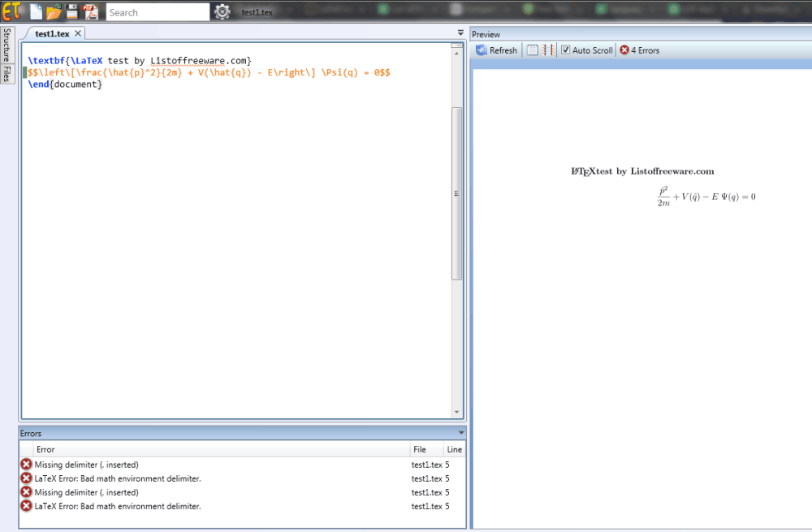This screenshot has width=812, height=532.
Task: Export to PDF using the PDF icon
Action: pyautogui.click(x=91, y=11)
